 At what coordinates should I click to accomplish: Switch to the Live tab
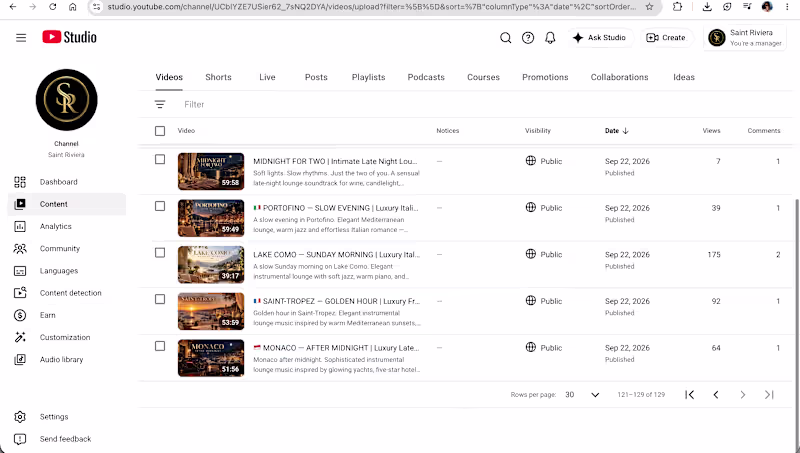point(267,77)
